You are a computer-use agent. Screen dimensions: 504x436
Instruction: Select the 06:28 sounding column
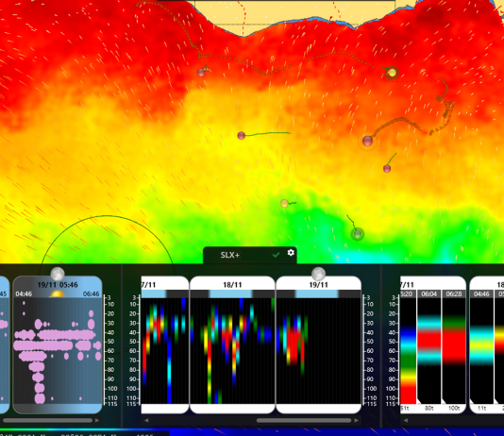tap(454, 347)
